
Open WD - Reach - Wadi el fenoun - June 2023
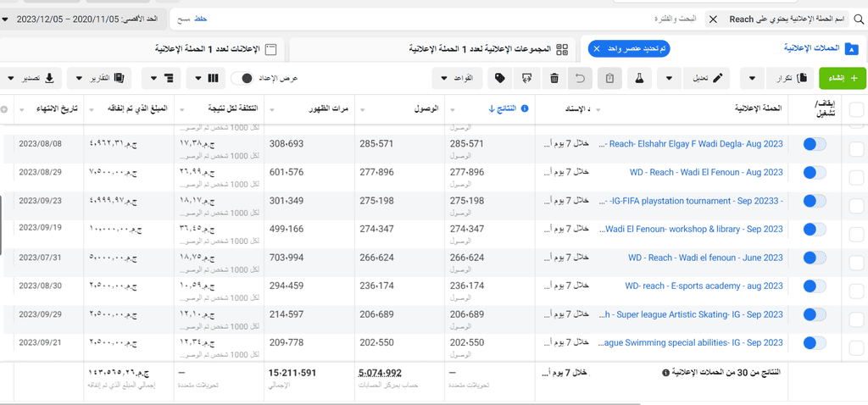pyautogui.click(x=706, y=258)
